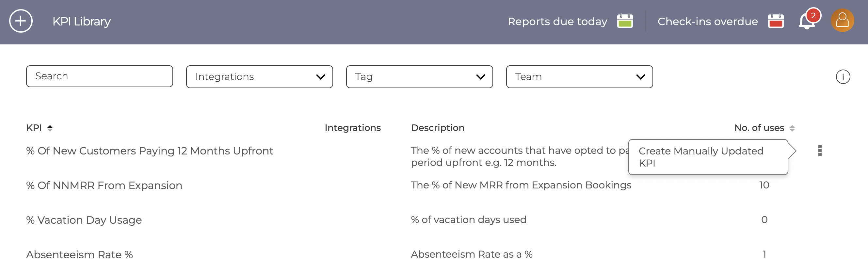This screenshot has width=868, height=273.
Task: Expand the Integrations filter dropdown
Action: 259,77
